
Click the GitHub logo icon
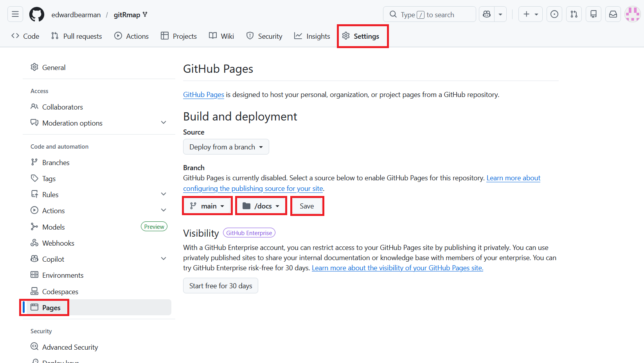point(37,14)
